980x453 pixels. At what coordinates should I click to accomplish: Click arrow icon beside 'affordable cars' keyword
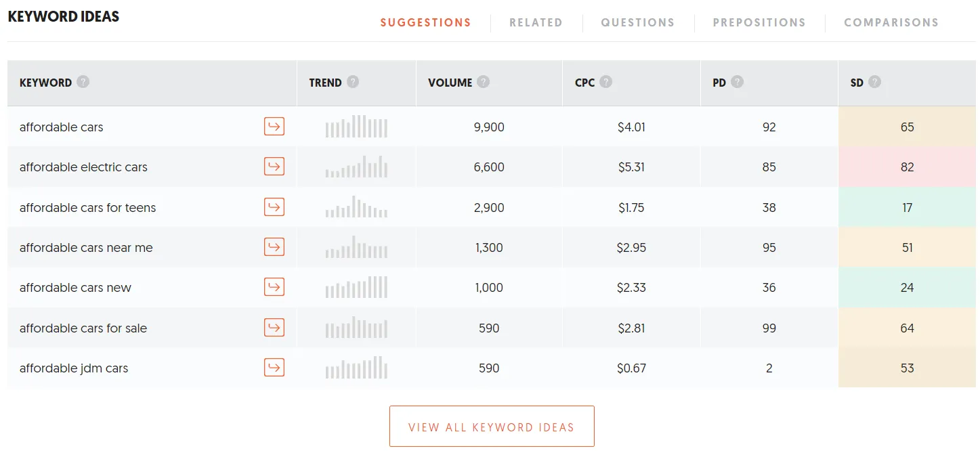pyautogui.click(x=274, y=127)
